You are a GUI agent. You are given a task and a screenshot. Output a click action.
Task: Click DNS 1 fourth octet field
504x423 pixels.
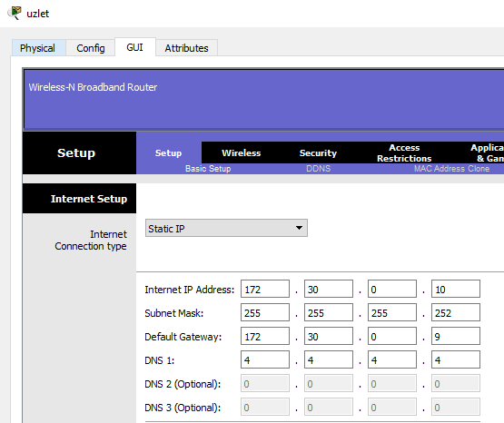(x=456, y=359)
